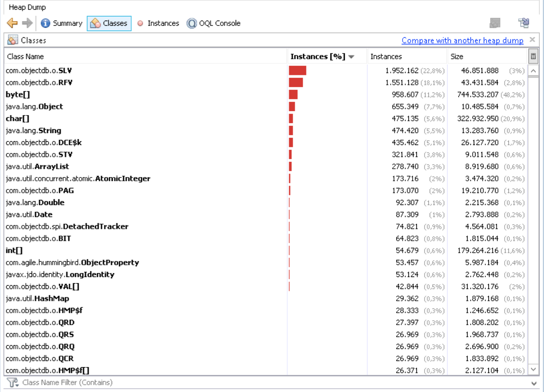Click the 1.952.162 instances value
This screenshot has height=392, width=544.
402,71
